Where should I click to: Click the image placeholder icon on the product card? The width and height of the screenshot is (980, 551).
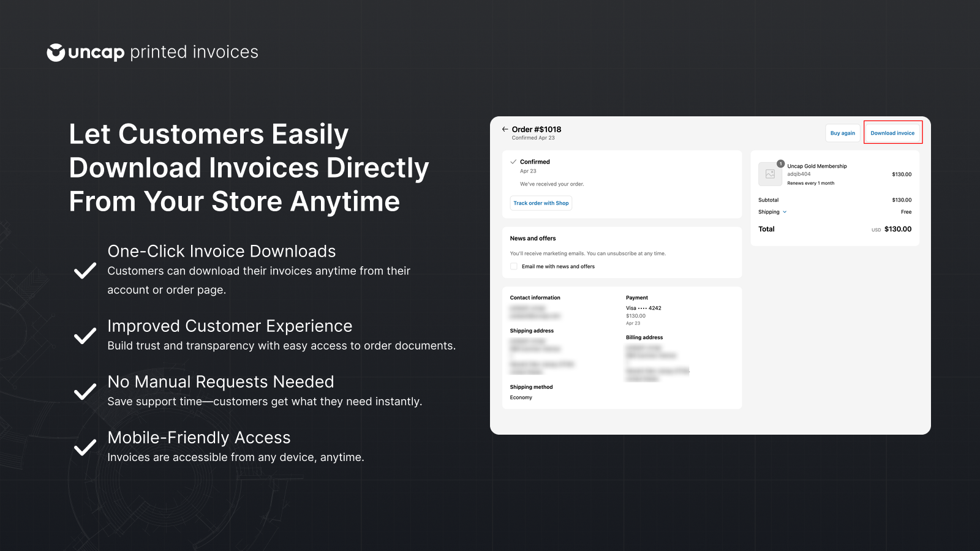(769, 174)
